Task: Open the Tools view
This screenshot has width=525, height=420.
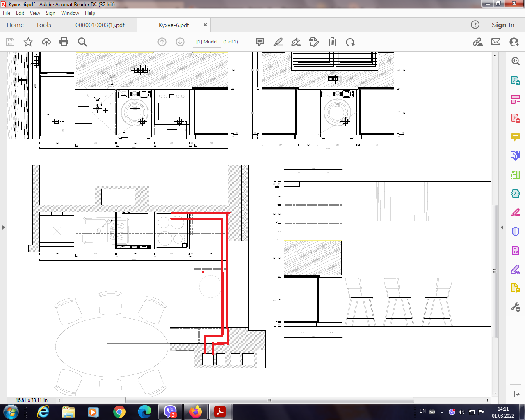Action: (x=43, y=25)
